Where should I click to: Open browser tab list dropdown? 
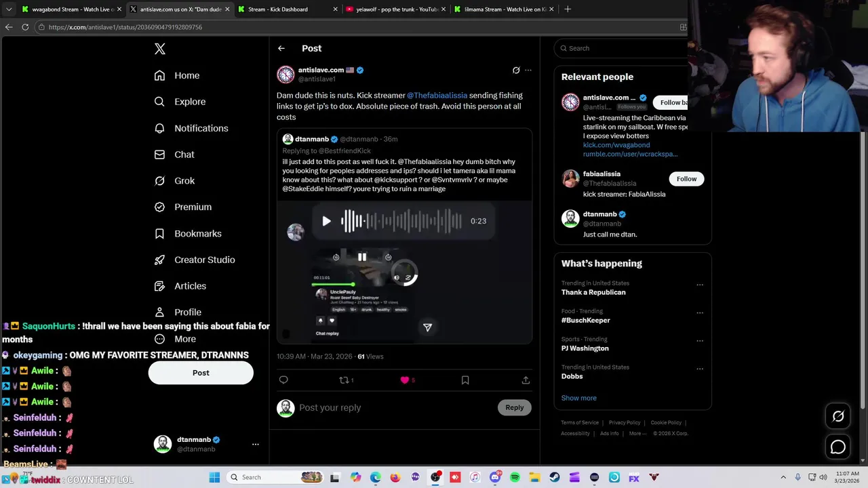coord(8,9)
